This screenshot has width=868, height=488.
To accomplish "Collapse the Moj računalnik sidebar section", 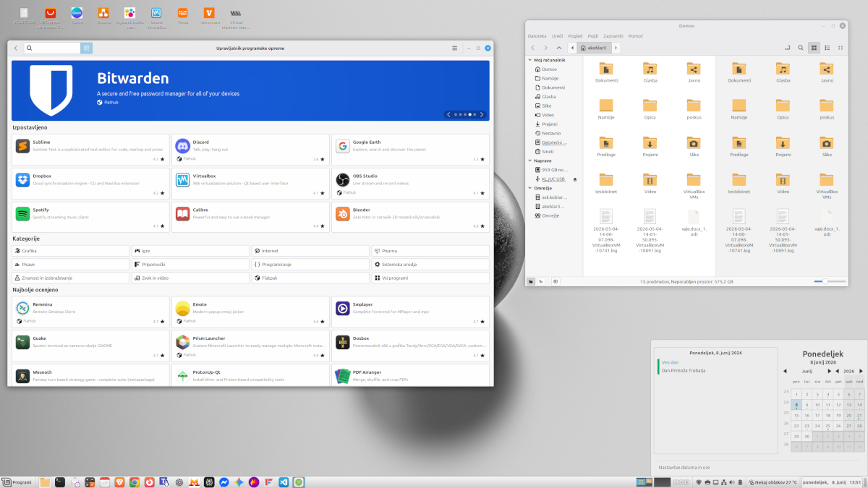I will tap(530, 60).
